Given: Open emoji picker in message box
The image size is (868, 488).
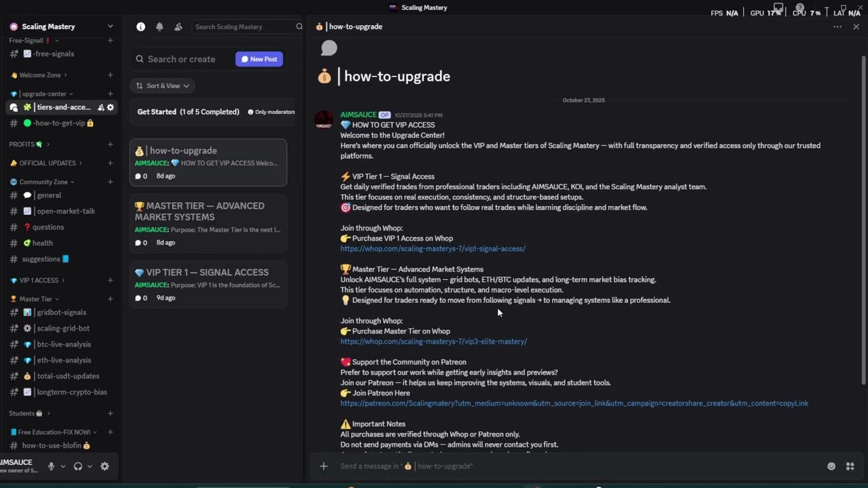Looking at the screenshot, I should [x=831, y=466].
